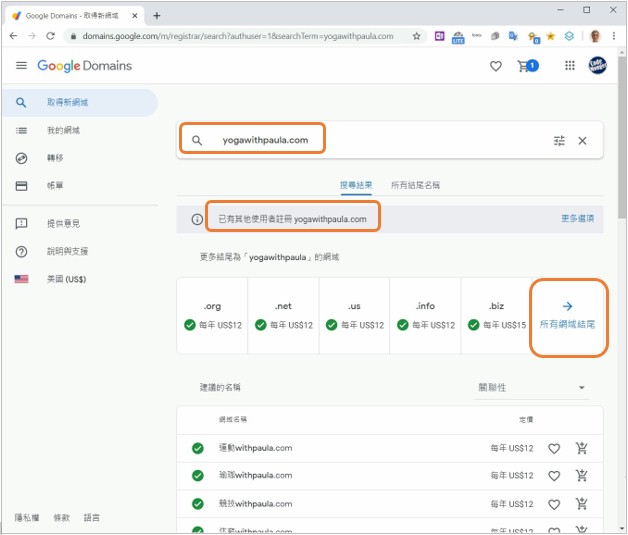
Task: Add 運動withpaula.com to cart
Action: click(582, 448)
